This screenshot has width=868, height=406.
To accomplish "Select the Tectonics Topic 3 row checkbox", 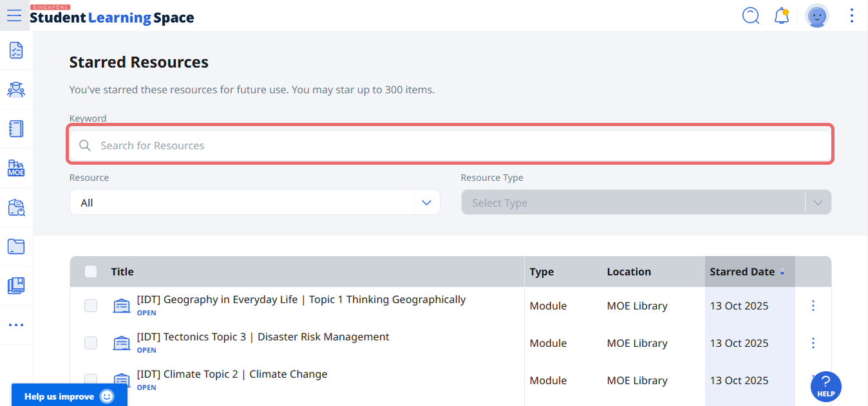I will pos(91,343).
